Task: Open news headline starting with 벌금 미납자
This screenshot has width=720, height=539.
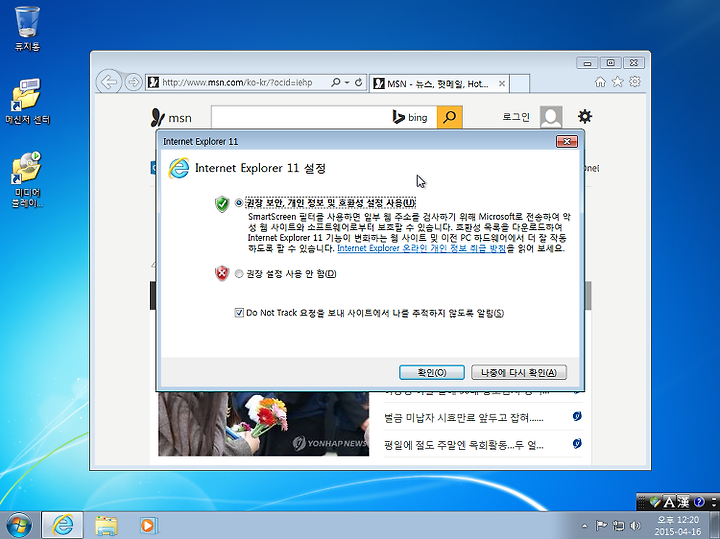Action: (464, 418)
